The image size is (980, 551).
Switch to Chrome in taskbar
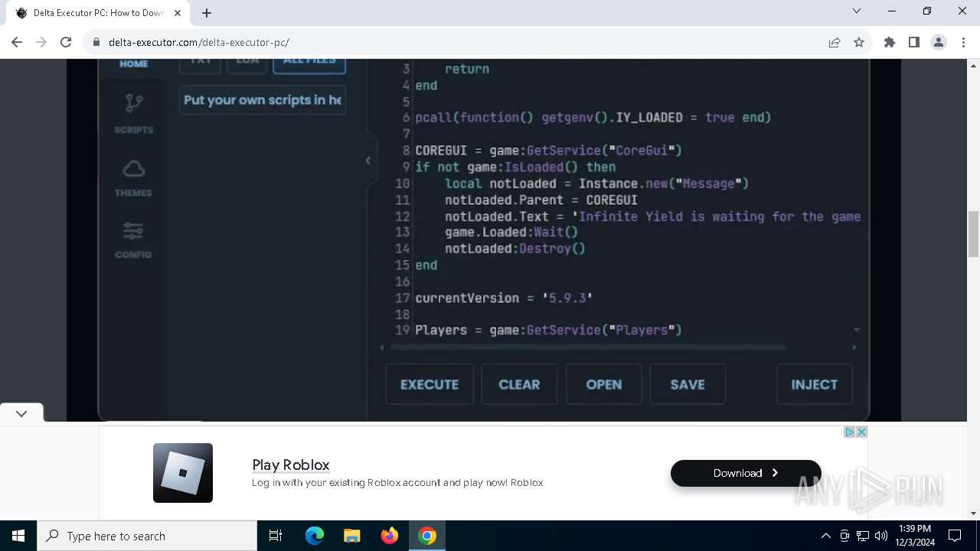[427, 536]
